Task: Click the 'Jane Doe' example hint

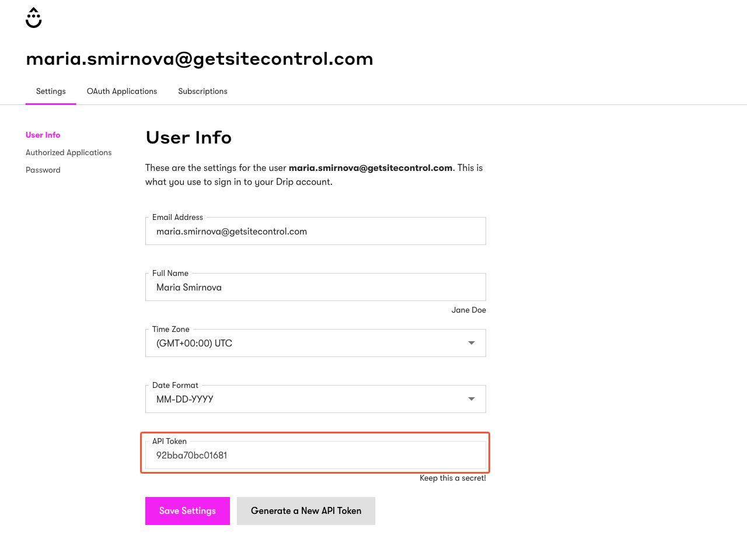Action: pos(468,310)
